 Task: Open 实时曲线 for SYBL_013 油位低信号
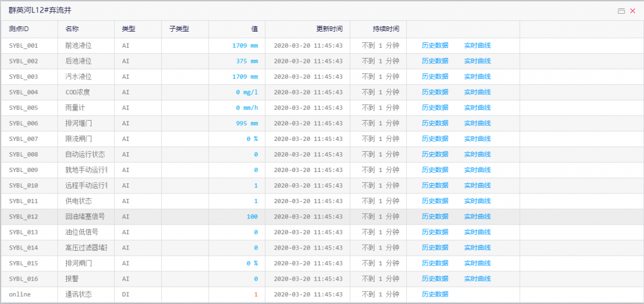click(x=477, y=232)
